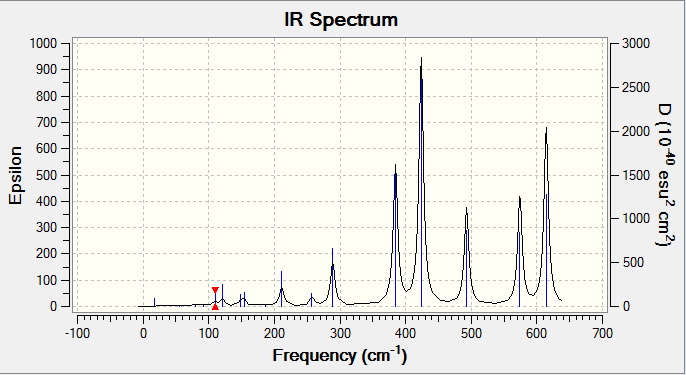Screen dimensions: 686x375
Task: Click the IR Spectrum chart title
Action: pyautogui.click(x=341, y=20)
